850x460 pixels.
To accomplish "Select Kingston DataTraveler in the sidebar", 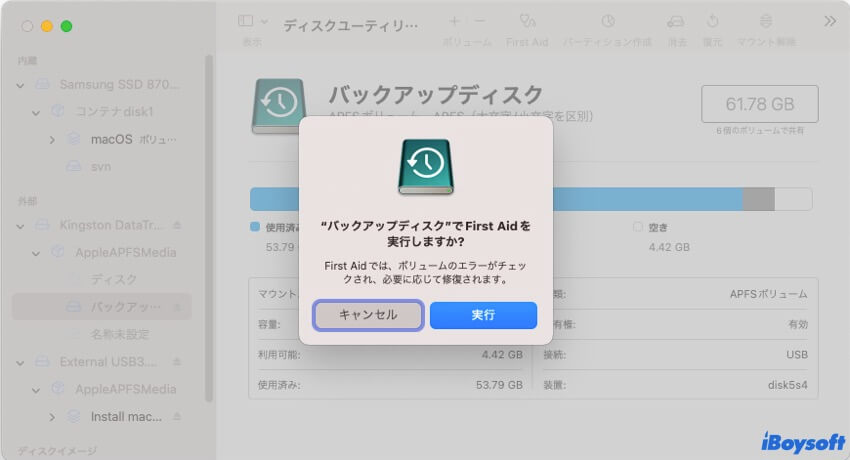I will [x=111, y=225].
